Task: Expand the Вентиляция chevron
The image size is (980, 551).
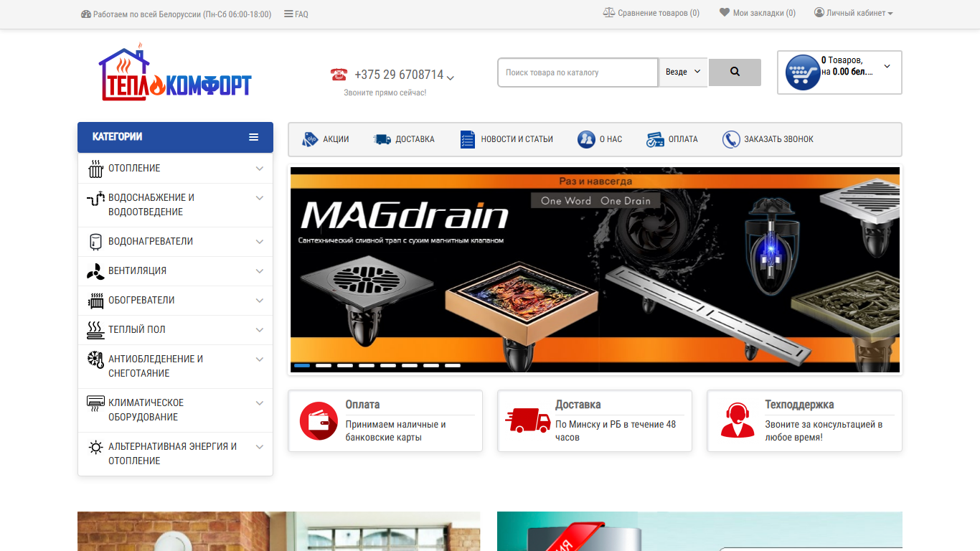Action: [x=260, y=271]
